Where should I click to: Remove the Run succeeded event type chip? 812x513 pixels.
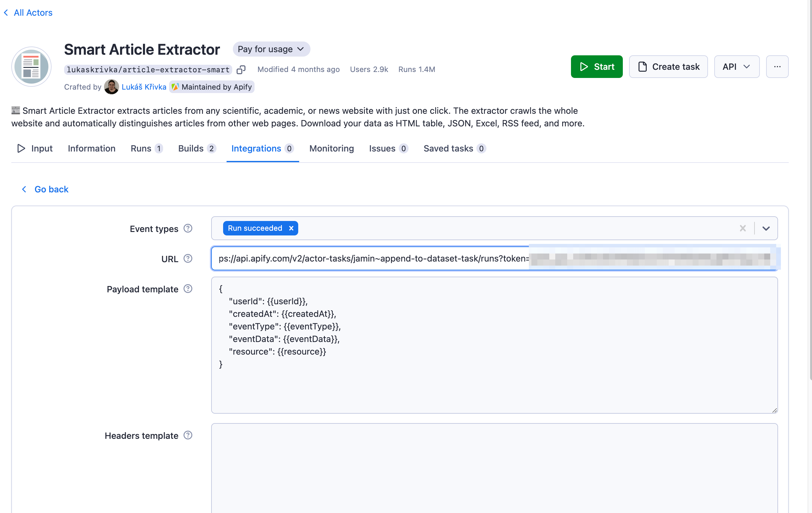pos(291,228)
